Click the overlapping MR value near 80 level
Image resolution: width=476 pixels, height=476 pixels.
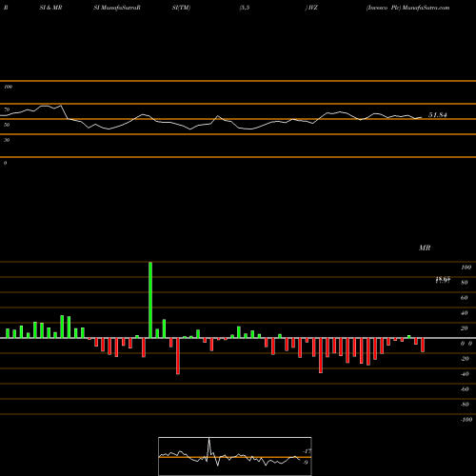[x=443, y=280]
